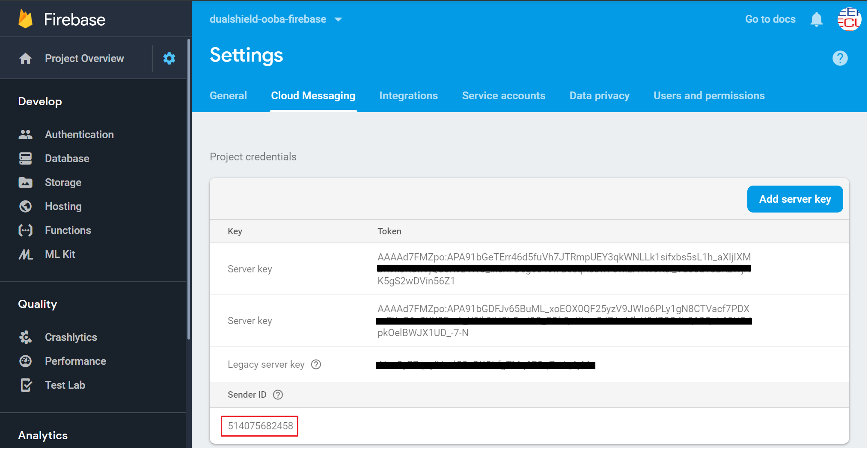Image resolution: width=868 pixels, height=449 pixels.
Task: Select the Sender ID number 514075682458
Action: click(x=260, y=426)
